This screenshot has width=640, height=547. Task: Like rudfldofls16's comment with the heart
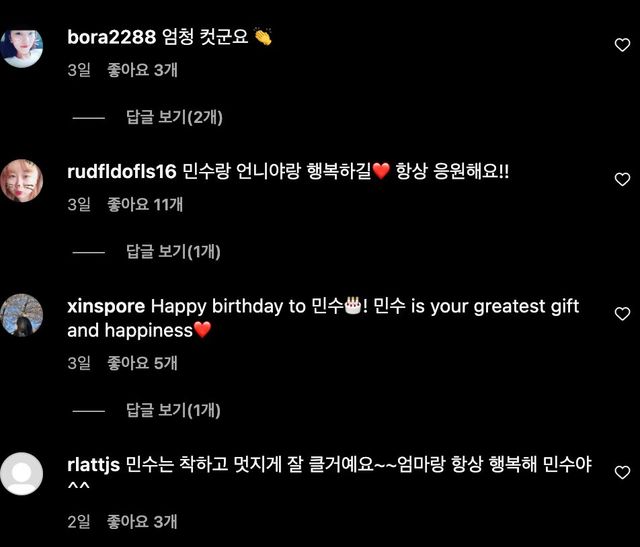[622, 180]
